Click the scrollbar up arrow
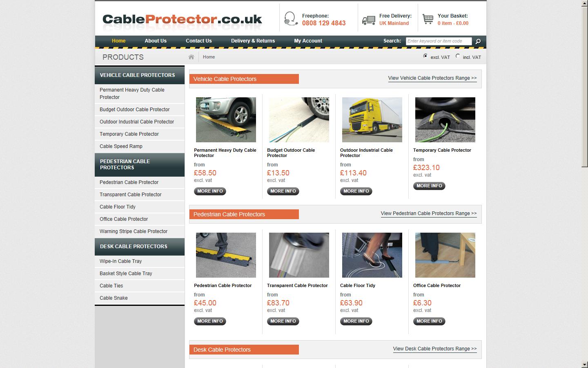588x368 pixels. pyautogui.click(x=585, y=3)
